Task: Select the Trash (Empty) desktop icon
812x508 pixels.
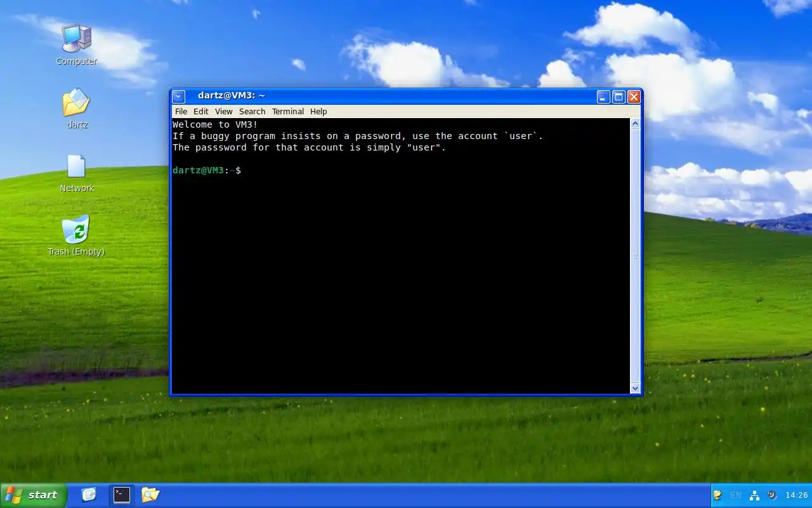Action: (x=76, y=236)
